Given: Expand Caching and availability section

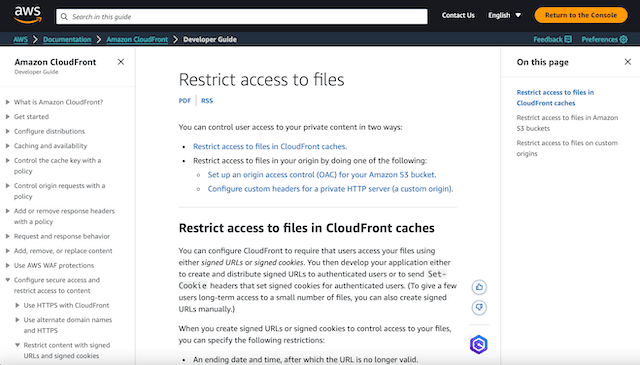Looking at the screenshot, I should pos(7,146).
